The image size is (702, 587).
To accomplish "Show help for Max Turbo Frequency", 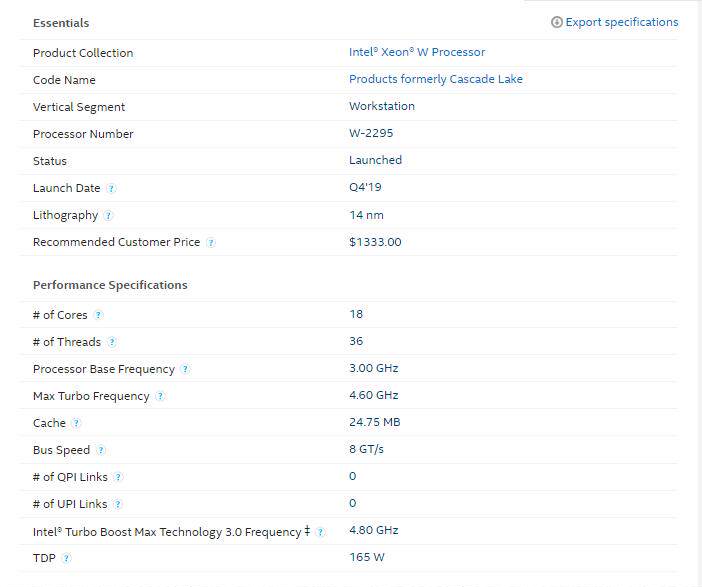I will [160, 396].
